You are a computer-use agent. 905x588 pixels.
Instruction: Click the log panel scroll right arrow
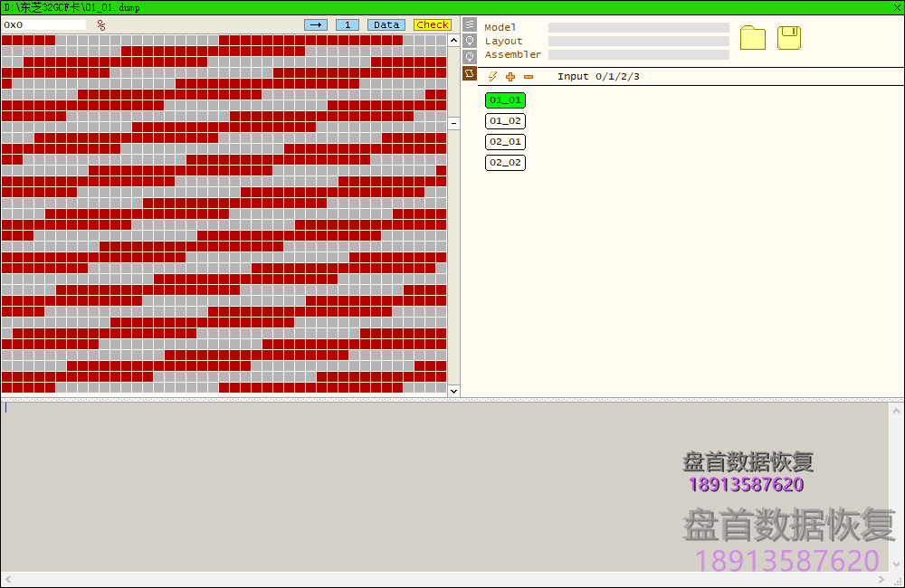tap(881, 579)
